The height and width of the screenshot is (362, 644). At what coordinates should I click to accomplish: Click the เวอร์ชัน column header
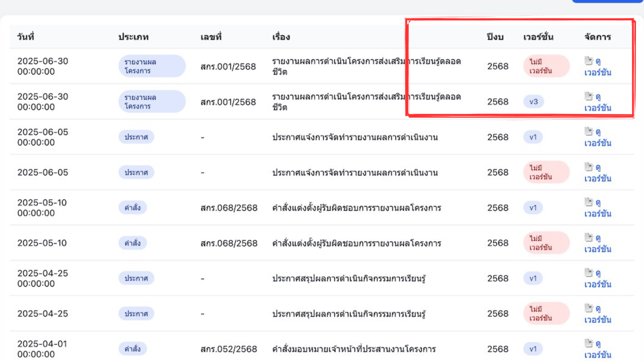point(538,37)
